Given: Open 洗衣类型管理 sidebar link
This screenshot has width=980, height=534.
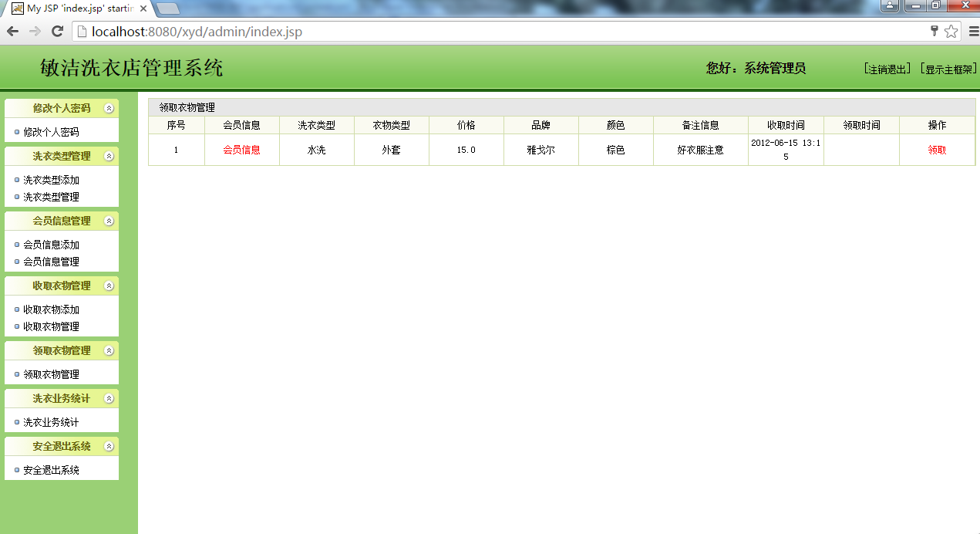Looking at the screenshot, I should [51, 197].
